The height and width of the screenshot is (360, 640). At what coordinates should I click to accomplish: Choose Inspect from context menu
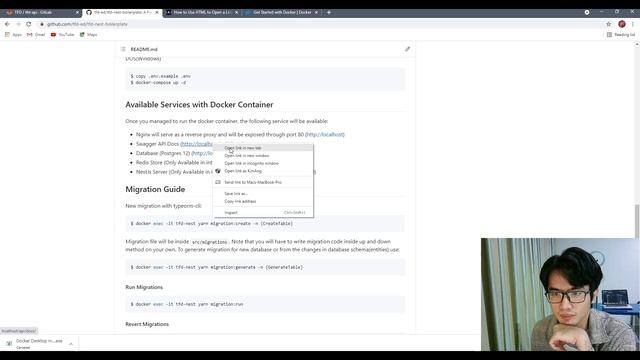pos(263,213)
